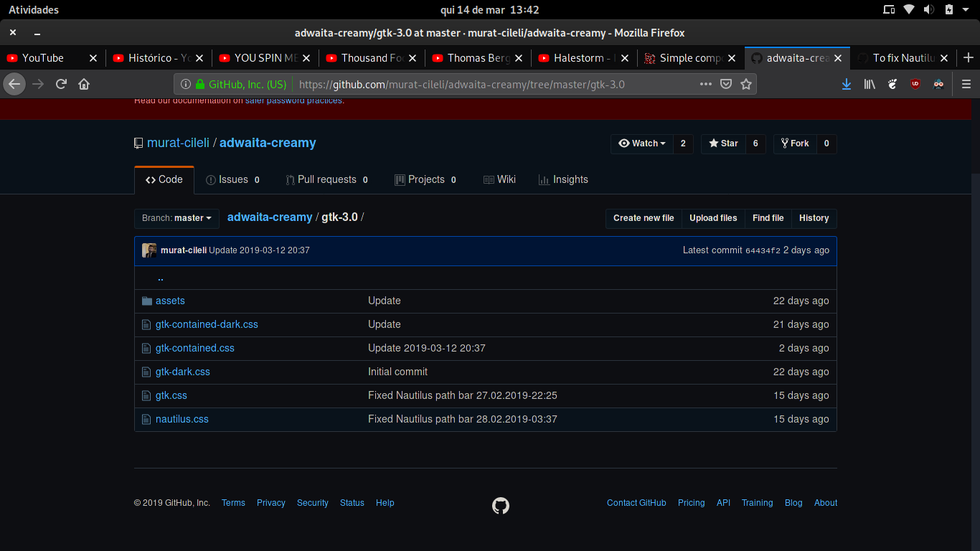Bookmark this page with the star icon
Image resolution: width=980 pixels, height=551 pixels.
[746, 84]
